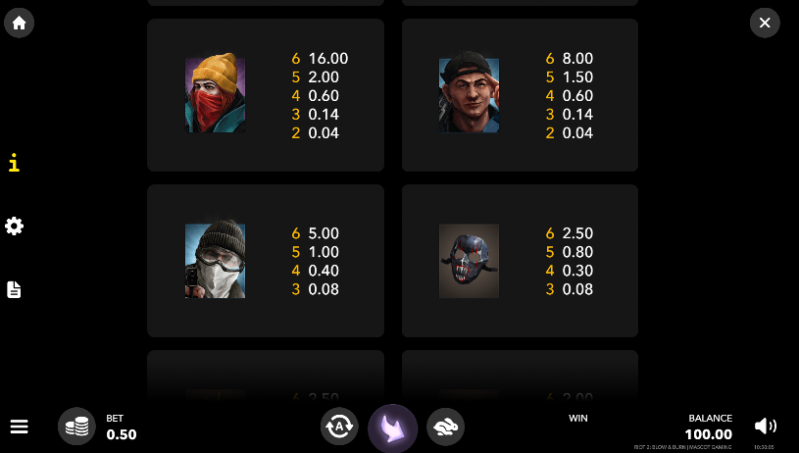Viewport: 799px width, 453px height.
Task: Click the 0.50 bet amount
Action: (x=121, y=434)
